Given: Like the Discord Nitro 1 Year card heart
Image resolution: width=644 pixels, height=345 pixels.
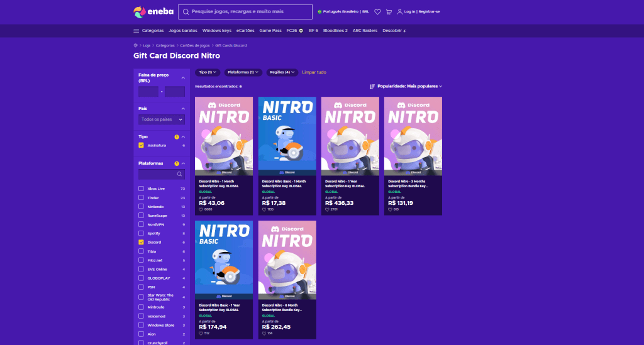Looking at the screenshot, I should pos(327,210).
